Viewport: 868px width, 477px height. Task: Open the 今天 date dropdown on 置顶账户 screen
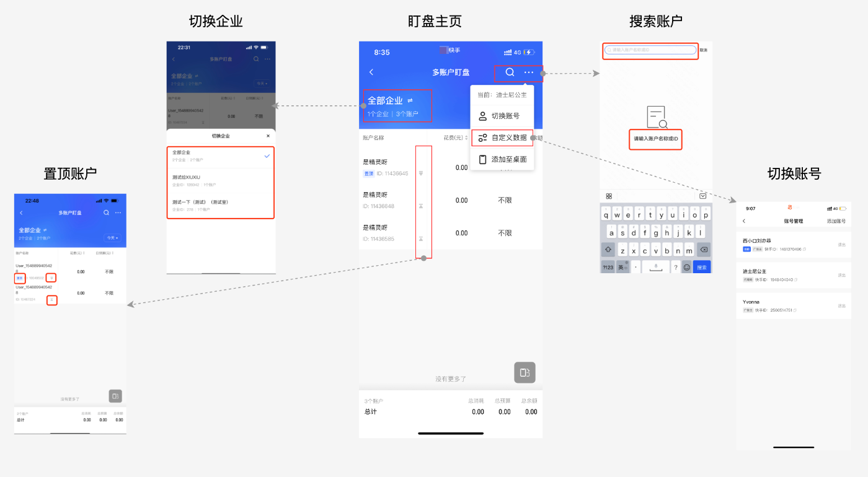pos(112,238)
